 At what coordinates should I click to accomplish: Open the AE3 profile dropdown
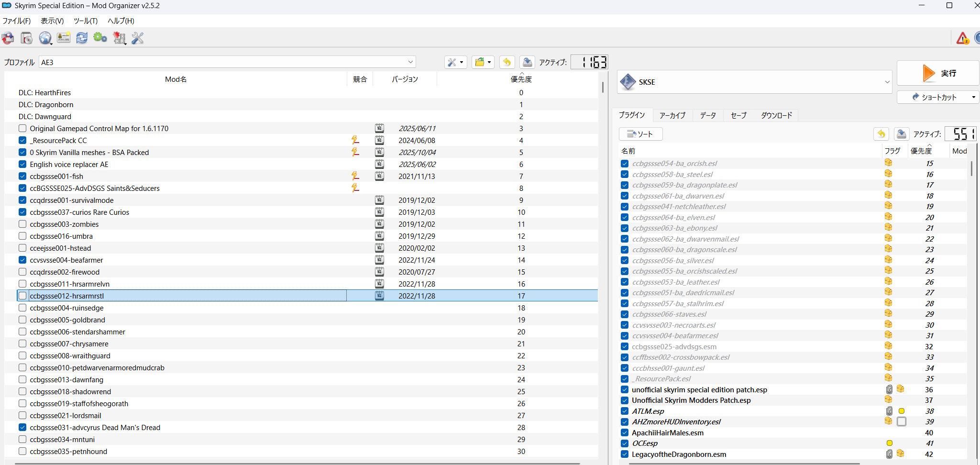(x=227, y=62)
